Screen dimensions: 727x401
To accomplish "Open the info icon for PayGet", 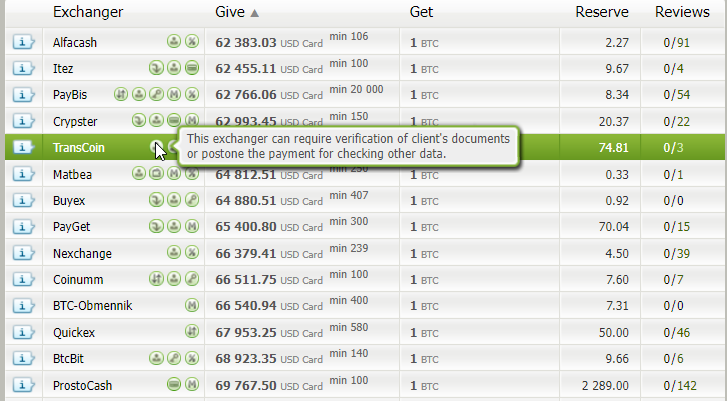I will [x=23, y=227].
